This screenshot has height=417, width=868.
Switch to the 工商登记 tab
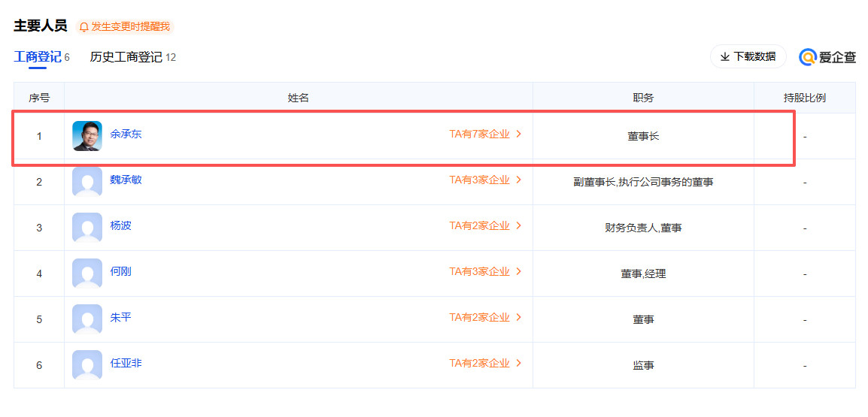coord(38,57)
